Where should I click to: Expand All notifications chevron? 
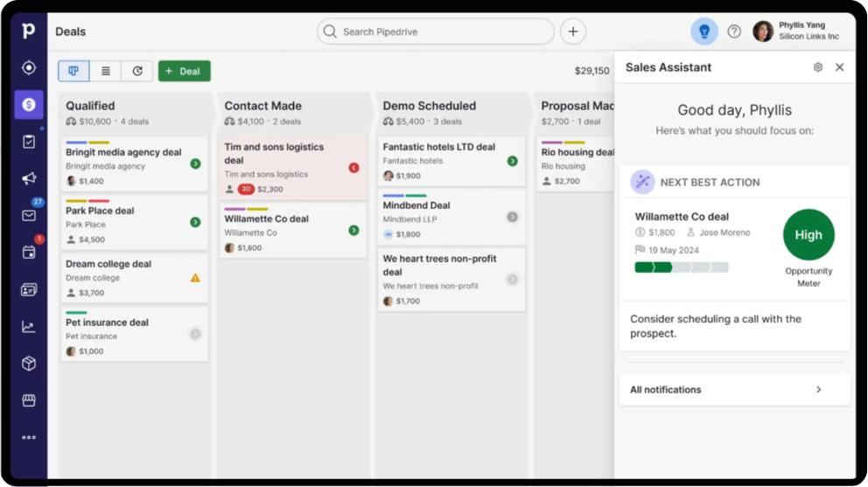[x=819, y=390]
